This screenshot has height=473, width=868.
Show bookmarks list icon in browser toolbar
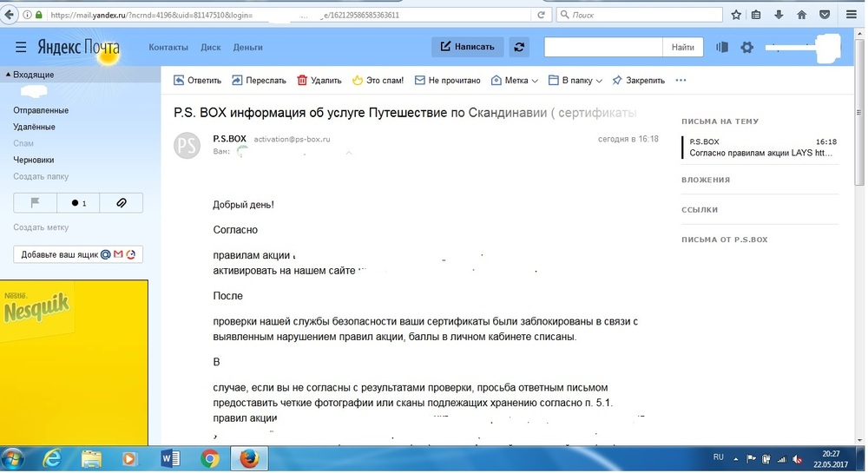pyautogui.click(x=756, y=15)
